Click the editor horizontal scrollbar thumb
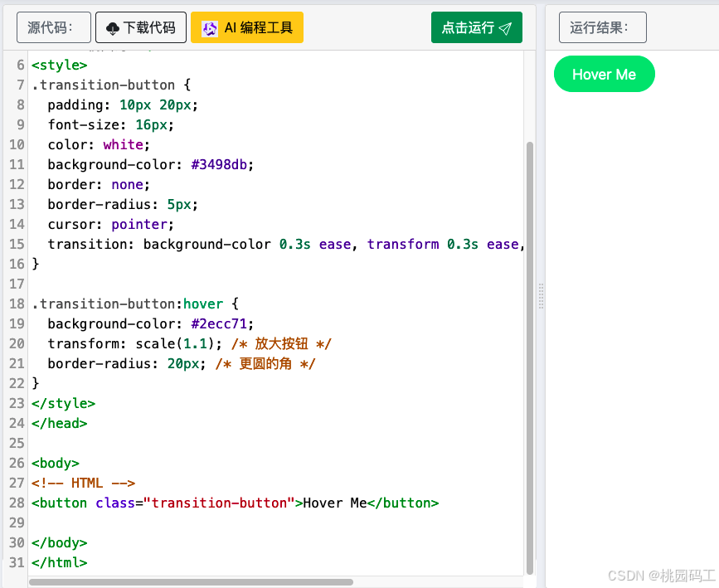 (191, 582)
